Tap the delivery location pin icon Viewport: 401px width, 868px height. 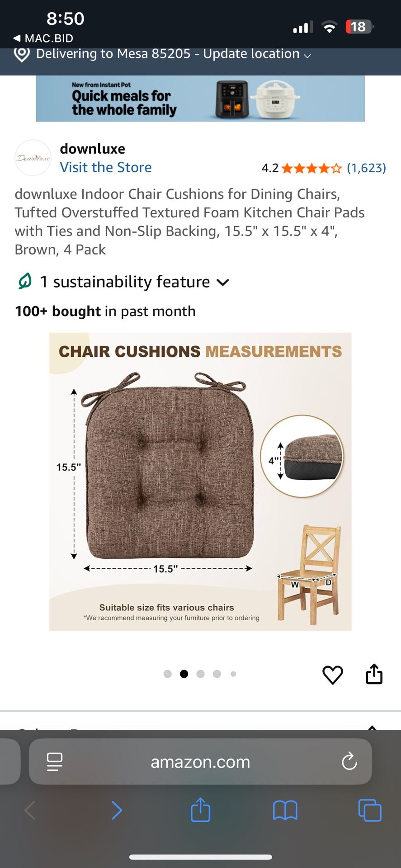pyautogui.click(x=22, y=54)
